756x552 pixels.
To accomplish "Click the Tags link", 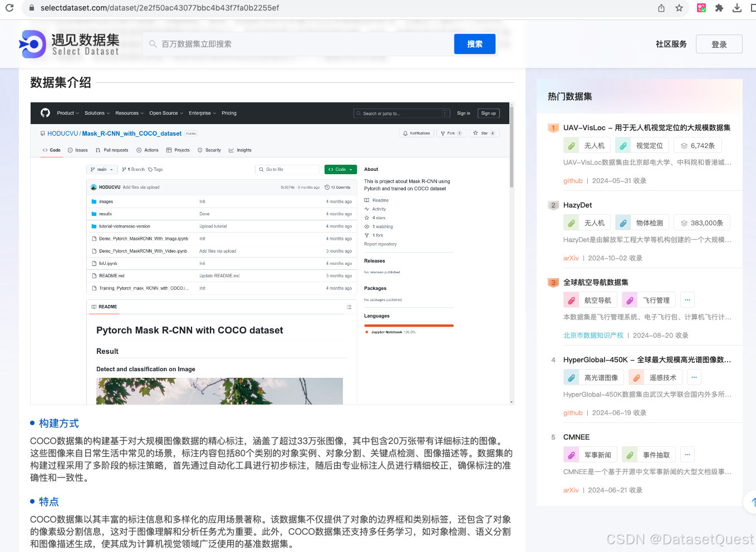I will pyautogui.click(x=155, y=169).
